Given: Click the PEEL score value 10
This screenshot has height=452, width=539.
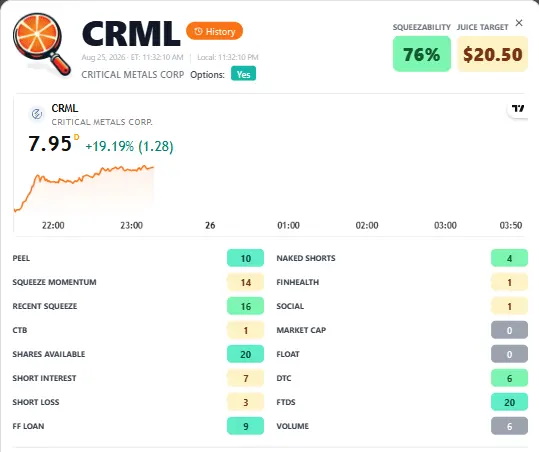Looking at the screenshot, I should (x=245, y=258).
